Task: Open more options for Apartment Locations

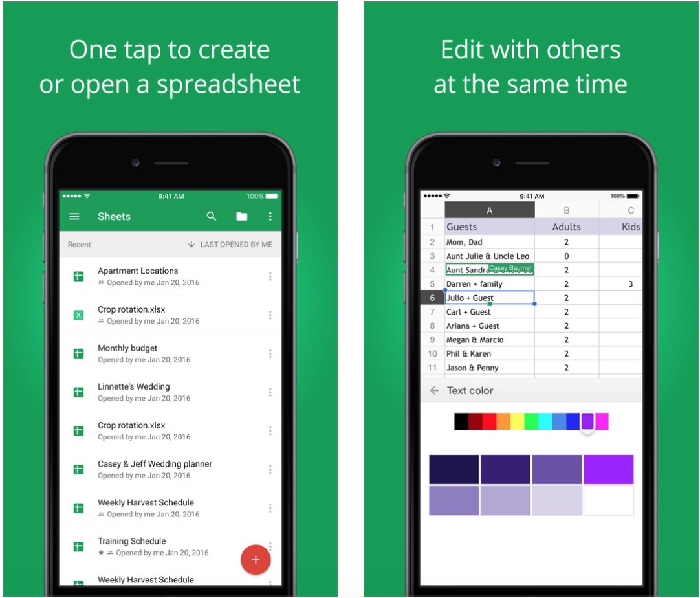Action: tap(270, 276)
